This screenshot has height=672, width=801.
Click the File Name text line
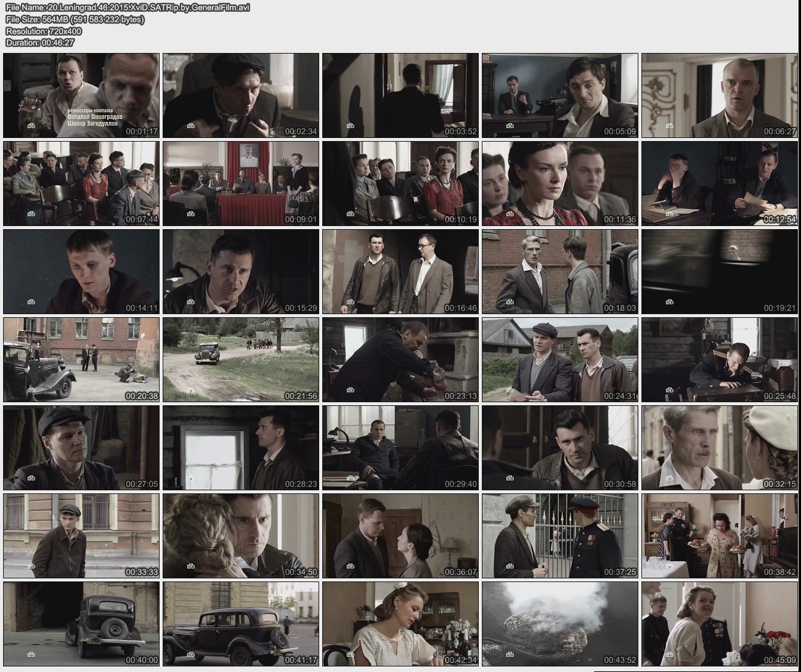(128, 7)
